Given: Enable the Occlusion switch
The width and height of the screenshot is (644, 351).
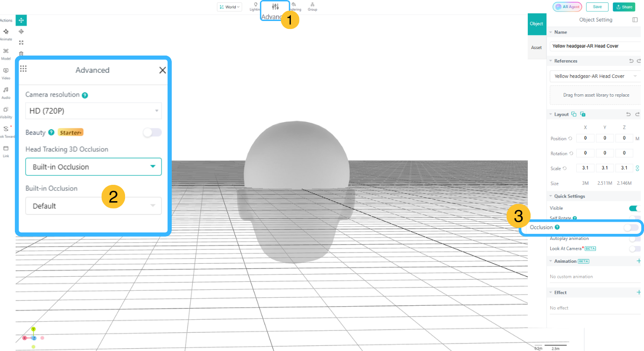Looking at the screenshot, I should [631, 227].
